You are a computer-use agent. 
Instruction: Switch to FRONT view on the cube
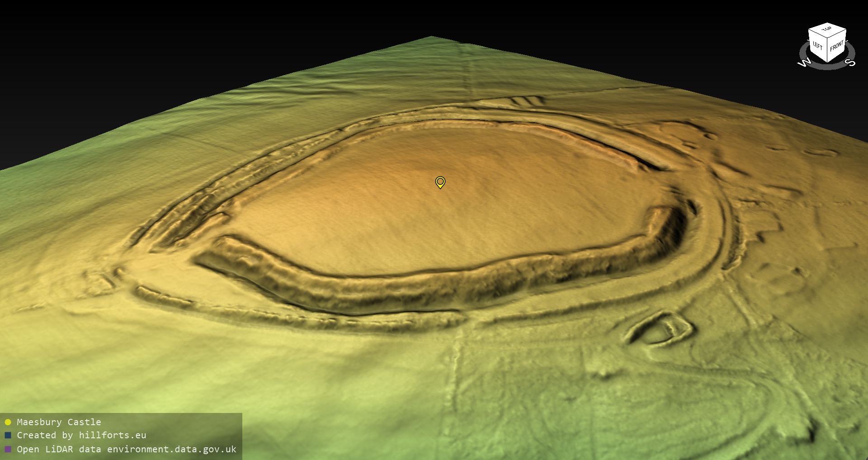point(837,46)
